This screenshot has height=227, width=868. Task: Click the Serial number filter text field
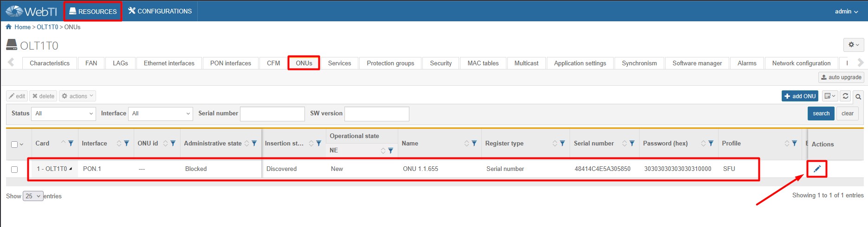coord(272,113)
